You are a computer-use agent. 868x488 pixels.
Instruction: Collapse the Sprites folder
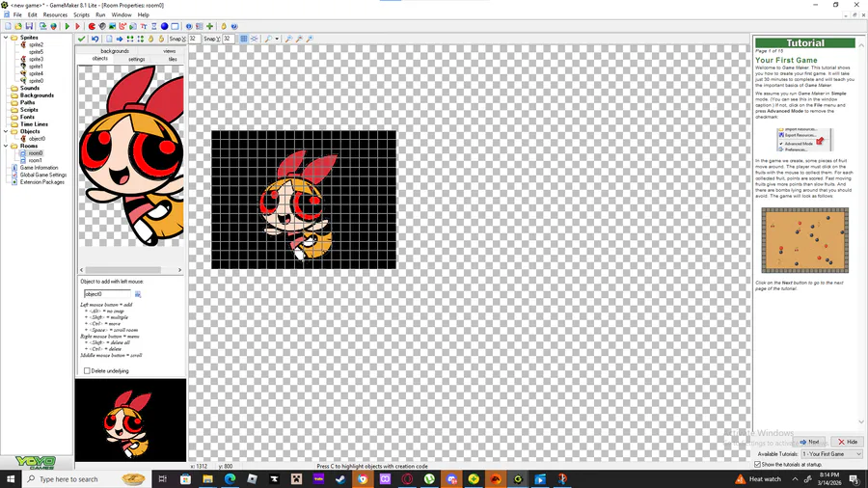pyautogui.click(x=6, y=38)
